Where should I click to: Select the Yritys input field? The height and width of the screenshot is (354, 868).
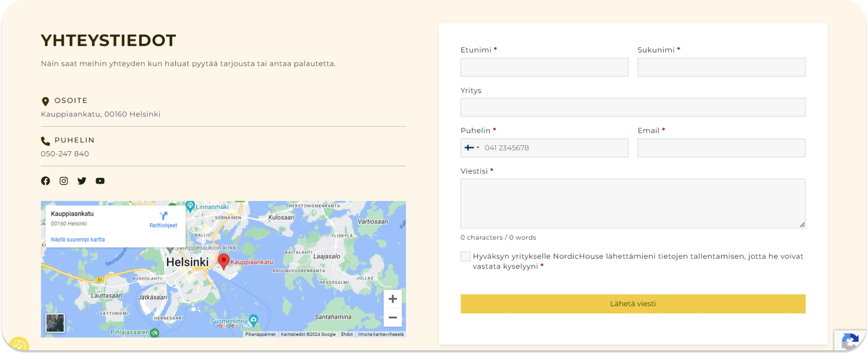click(633, 107)
